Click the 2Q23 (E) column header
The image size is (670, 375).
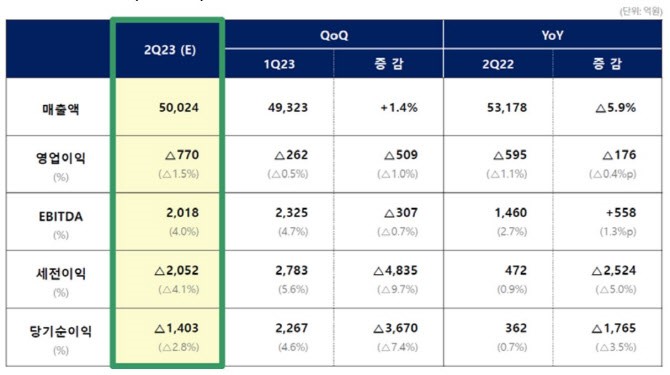[x=170, y=50]
